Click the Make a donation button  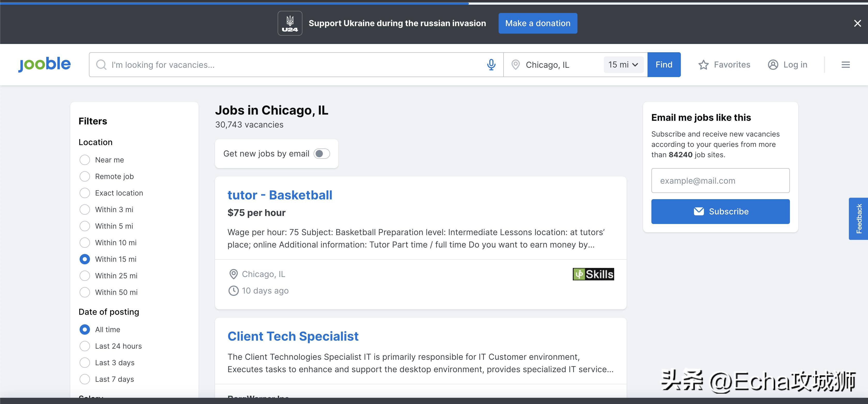pyautogui.click(x=537, y=23)
